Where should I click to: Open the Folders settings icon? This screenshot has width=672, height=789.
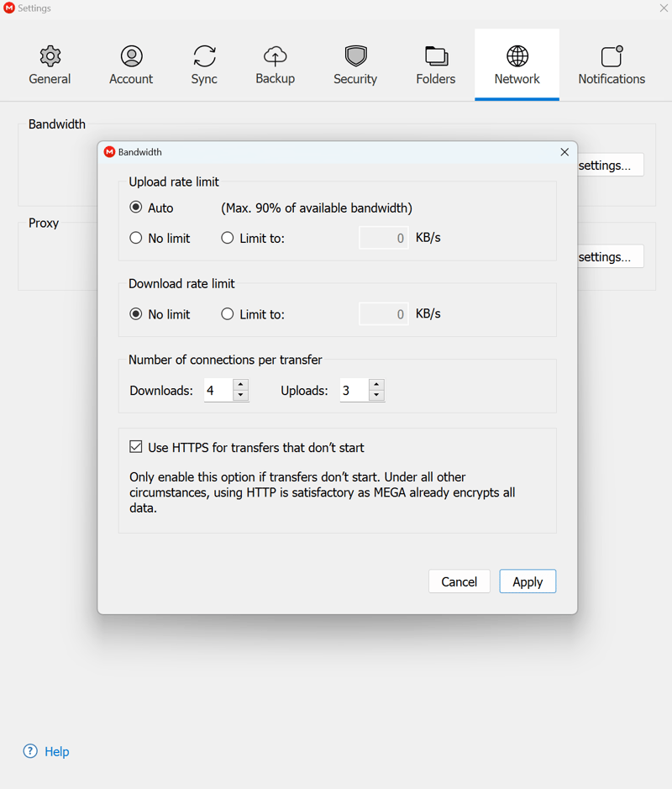[436, 56]
